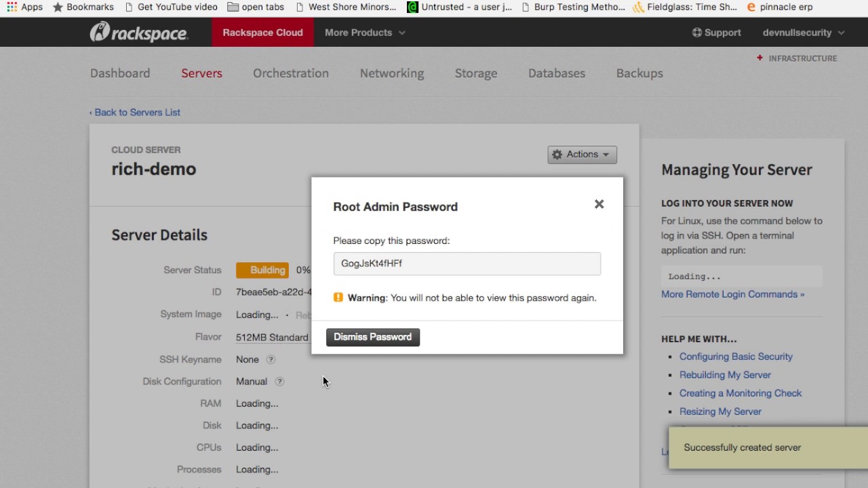Click the root password text field

coord(467,264)
